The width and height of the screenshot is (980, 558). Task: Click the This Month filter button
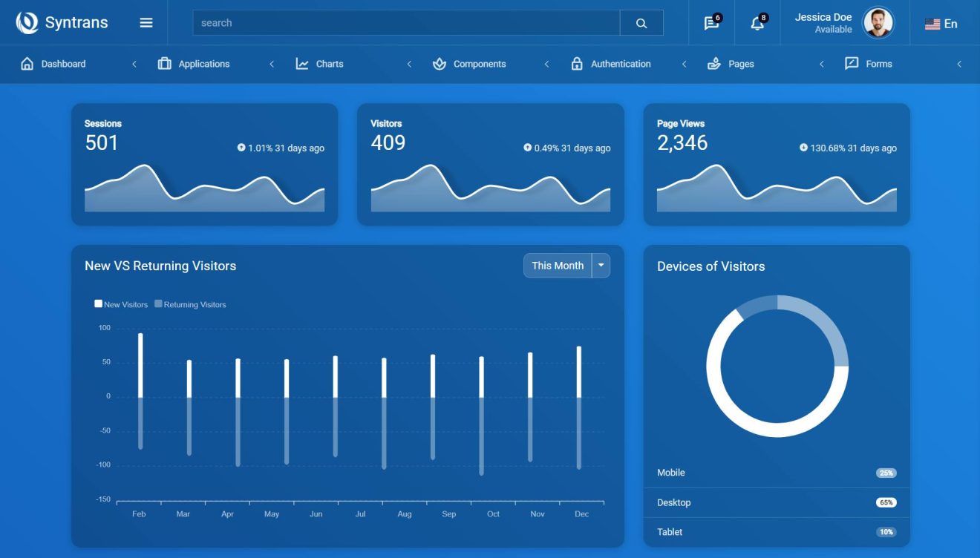[x=557, y=265]
